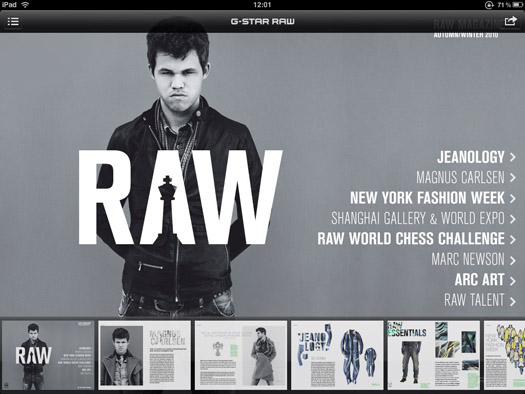Image resolution: width=525 pixels, height=394 pixels.
Task: Select Raw World Chess Challenge entry
Action: [x=411, y=239]
